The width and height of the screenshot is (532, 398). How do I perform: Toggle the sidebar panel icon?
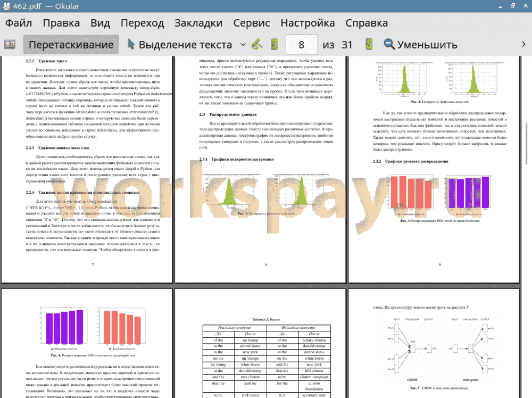[x=10, y=45]
